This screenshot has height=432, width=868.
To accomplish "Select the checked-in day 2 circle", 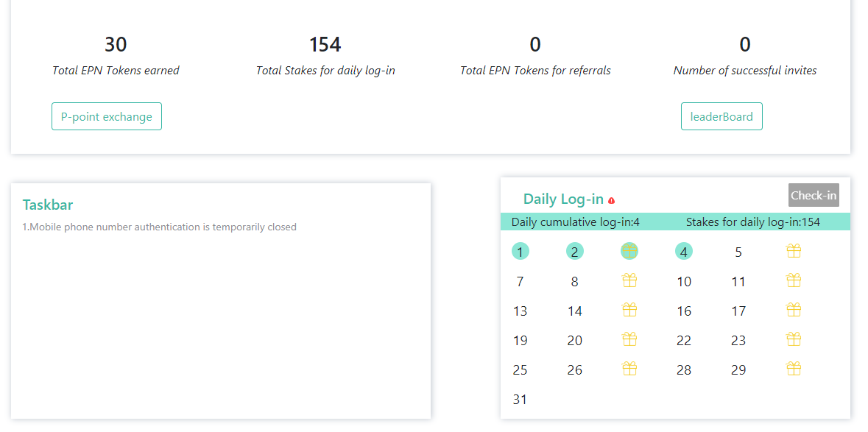I will tap(574, 252).
